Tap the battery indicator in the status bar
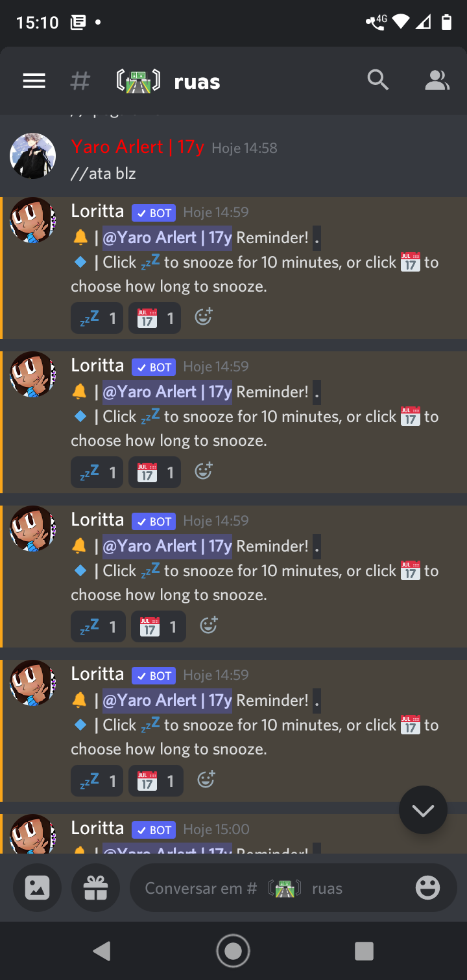The width and height of the screenshot is (467, 980). pyautogui.click(x=447, y=22)
